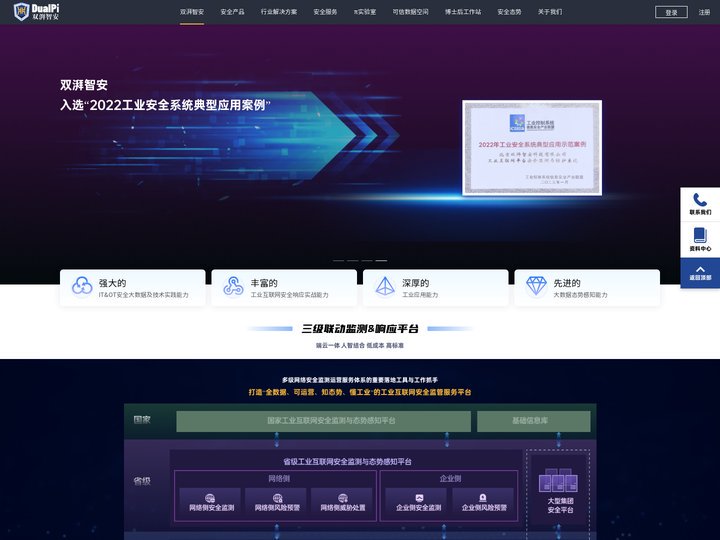
Task: Open the 关于我们 nav item
Action: click(x=550, y=12)
